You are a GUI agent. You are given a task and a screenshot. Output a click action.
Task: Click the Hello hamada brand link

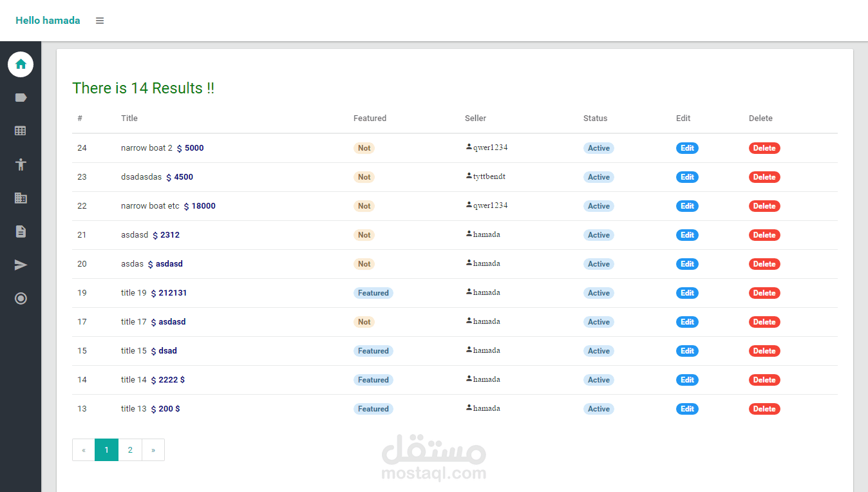pos(48,21)
